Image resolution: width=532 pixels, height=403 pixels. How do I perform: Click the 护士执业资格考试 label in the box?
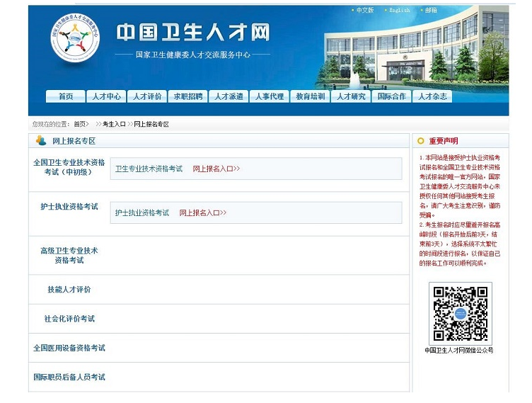tap(141, 212)
